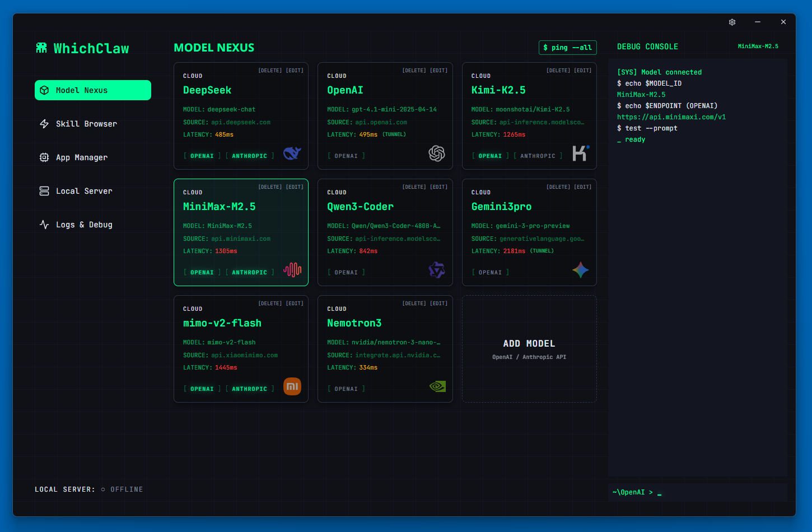Toggle OPENAI mode on the Qwen3-Coder card

click(346, 272)
